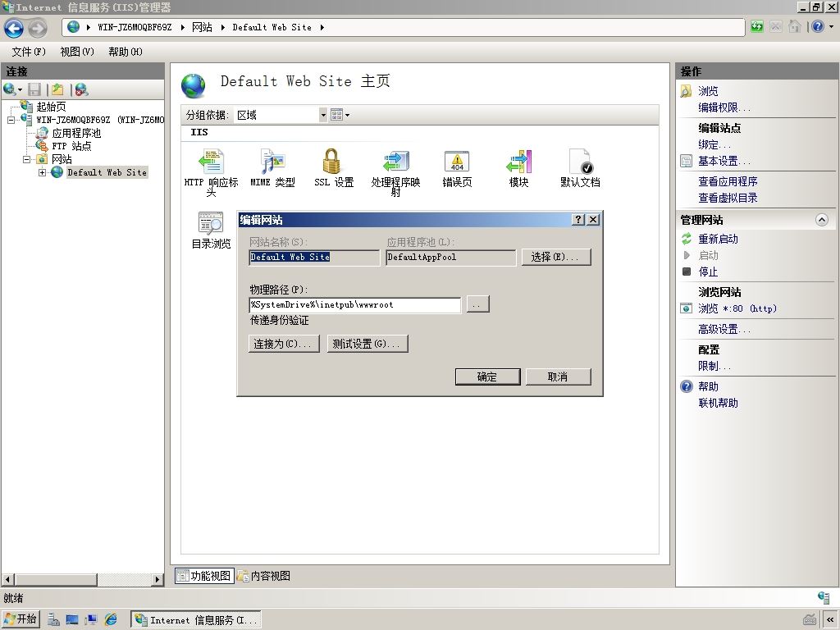
Task: Open the connect icon dropdown arrow
Action: [x=20, y=90]
